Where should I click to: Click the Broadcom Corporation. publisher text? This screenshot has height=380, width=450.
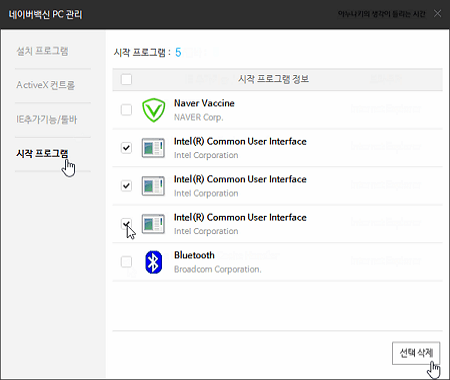(x=218, y=269)
